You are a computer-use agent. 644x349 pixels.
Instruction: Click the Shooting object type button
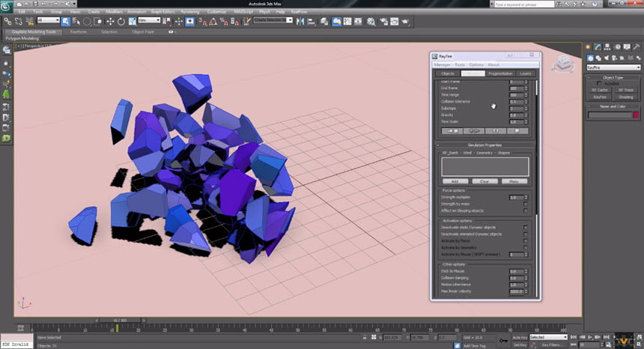(x=626, y=97)
